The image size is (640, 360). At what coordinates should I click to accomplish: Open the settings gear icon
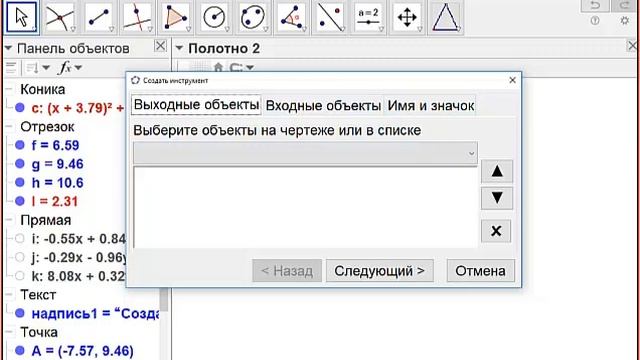624,20
